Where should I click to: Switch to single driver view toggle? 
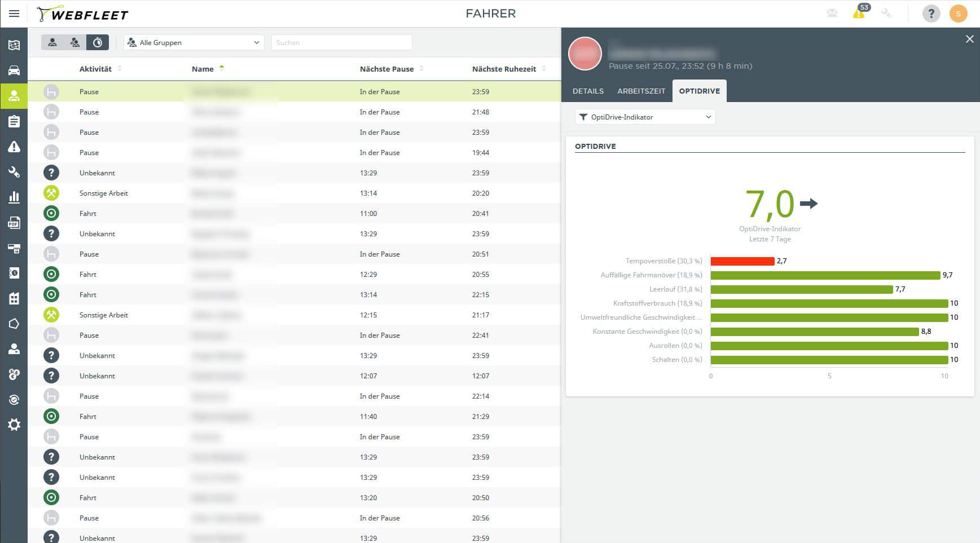pos(52,42)
